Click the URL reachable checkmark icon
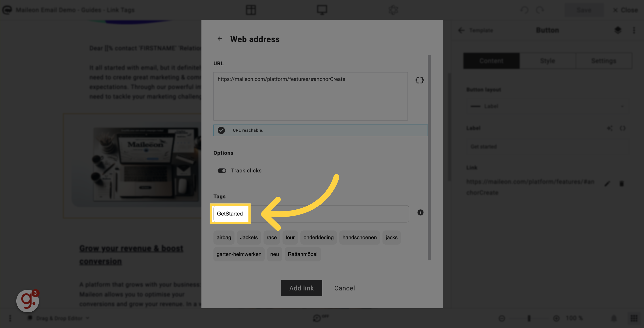 (221, 130)
